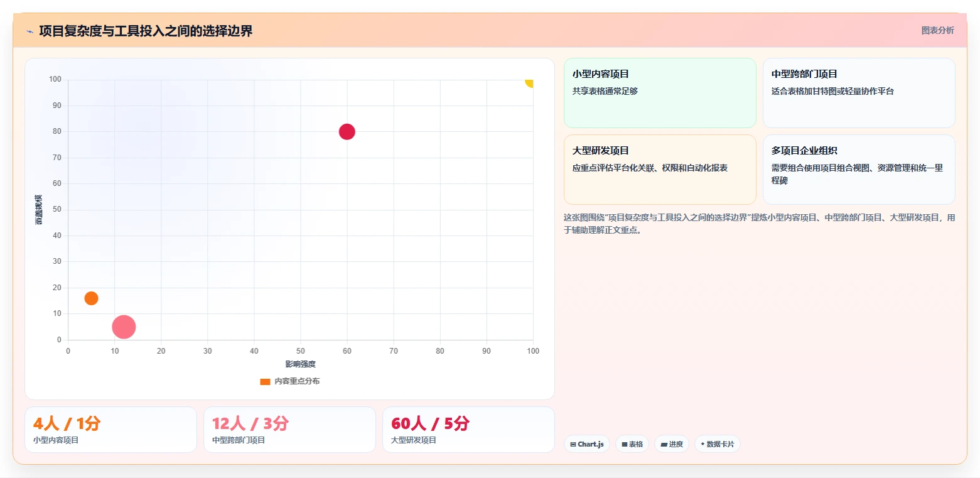Click the lightning icon beside the title
Screen dimensions: 980x478
coord(30,31)
